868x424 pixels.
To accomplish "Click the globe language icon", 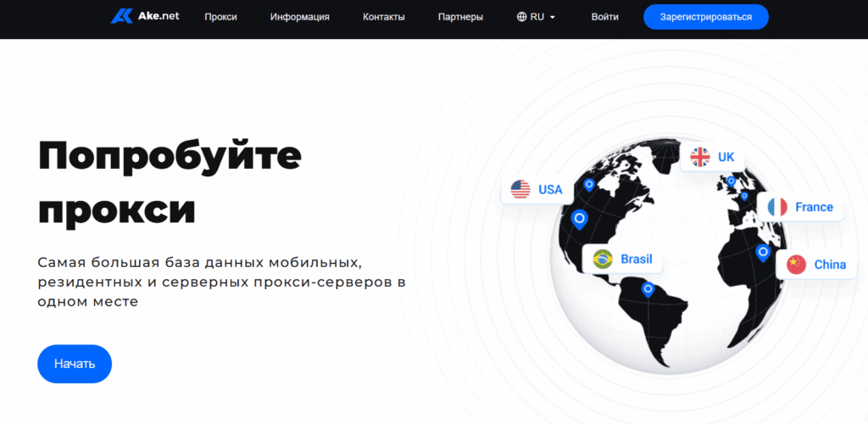I will click(x=521, y=17).
